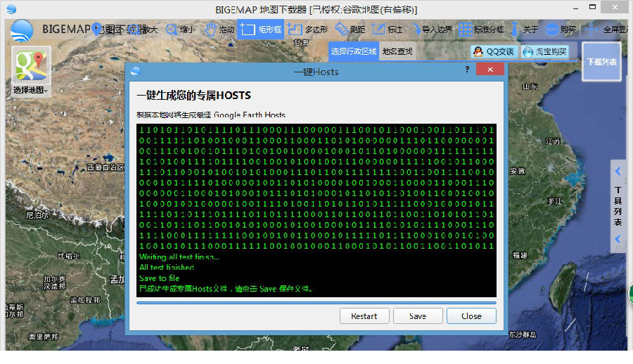The width and height of the screenshot is (633, 364).
Task: Choose the 多边形 polygon selection tool
Action: [307, 30]
